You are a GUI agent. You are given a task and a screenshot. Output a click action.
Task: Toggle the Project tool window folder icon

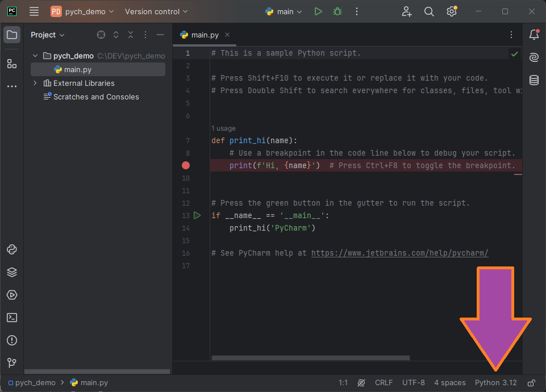point(12,35)
